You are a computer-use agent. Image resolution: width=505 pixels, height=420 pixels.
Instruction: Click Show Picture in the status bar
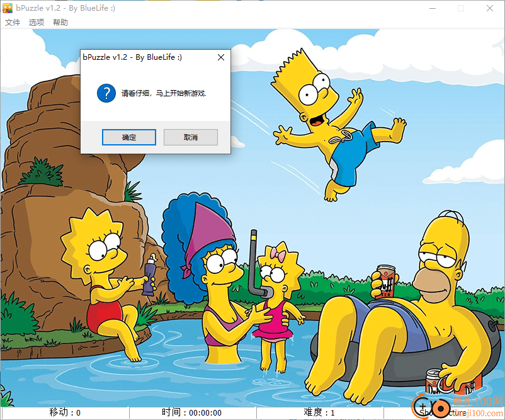point(443,412)
